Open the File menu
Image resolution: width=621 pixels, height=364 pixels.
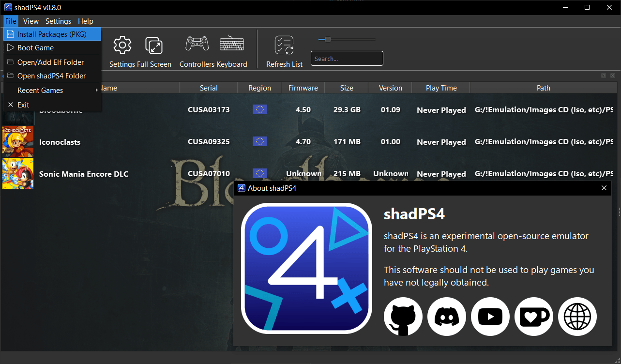coord(11,21)
